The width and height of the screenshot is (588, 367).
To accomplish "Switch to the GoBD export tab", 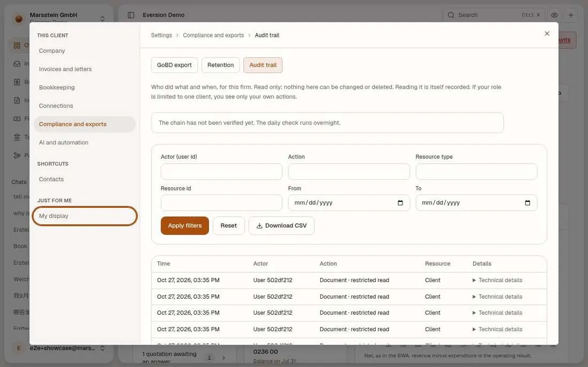I will point(174,65).
